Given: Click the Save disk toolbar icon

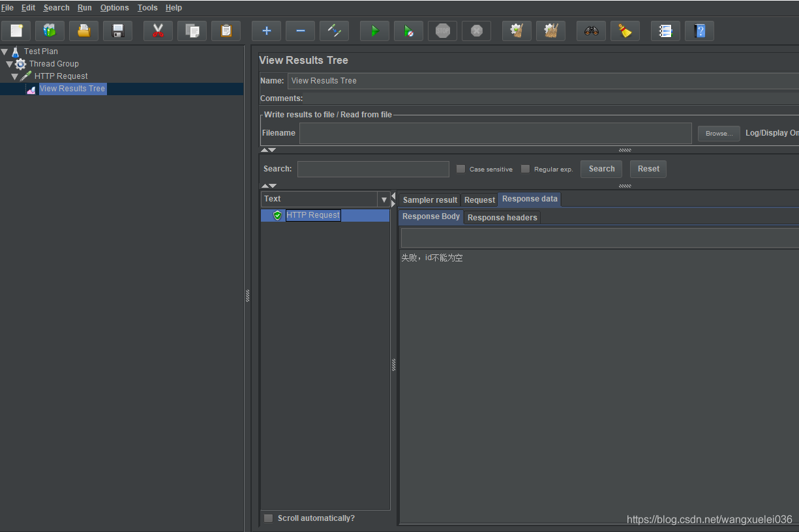Looking at the screenshot, I should point(118,31).
